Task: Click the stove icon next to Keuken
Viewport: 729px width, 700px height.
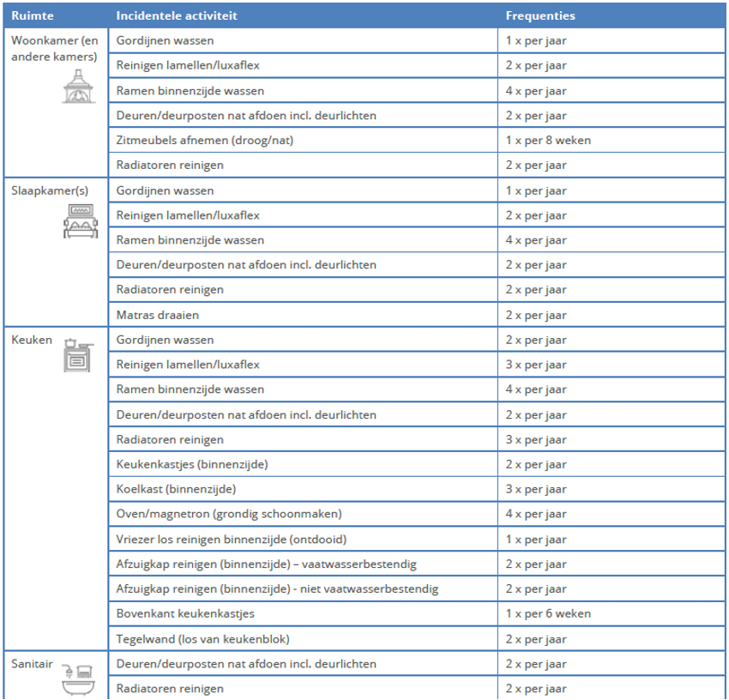Action: (x=77, y=354)
